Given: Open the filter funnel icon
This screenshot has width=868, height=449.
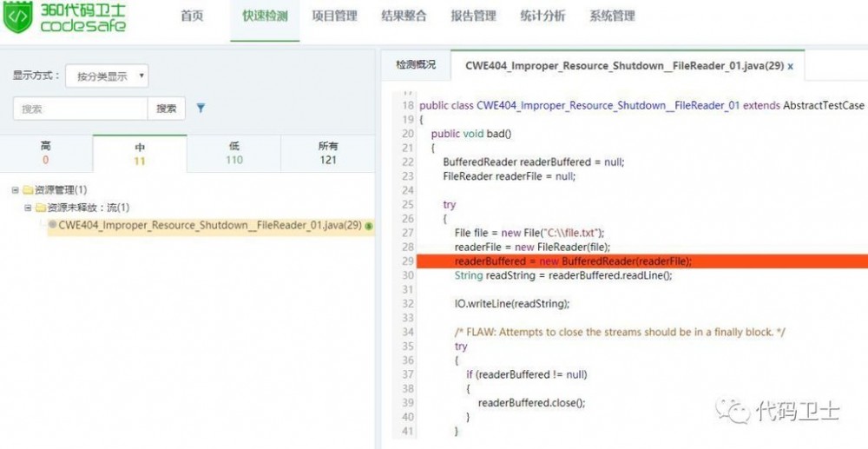Looking at the screenshot, I should 201,108.
